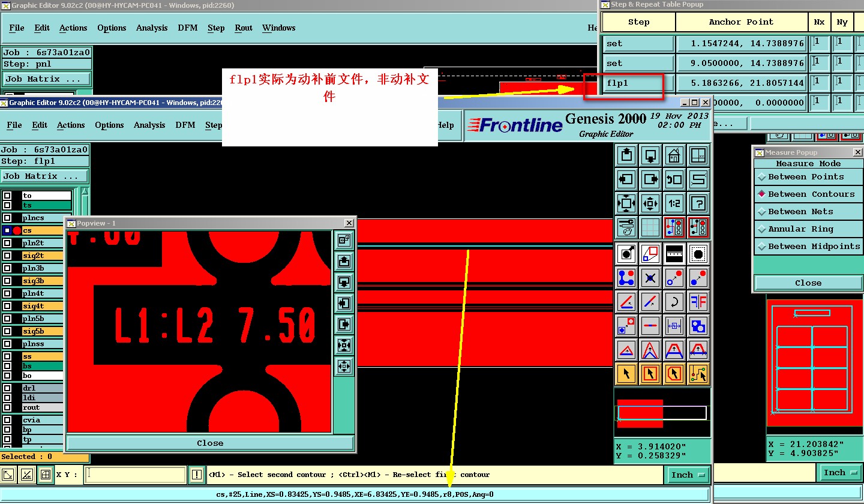The height and width of the screenshot is (504, 864).
Task: Toggle visibility checkbox of layer drl
Action: tap(7, 388)
